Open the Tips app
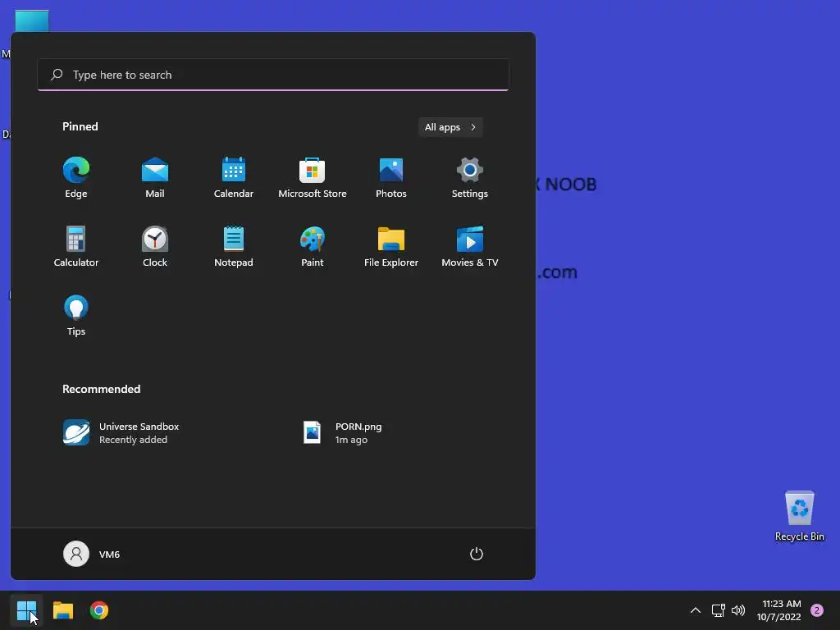This screenshot has height=630, width=840. pos(76,316)
